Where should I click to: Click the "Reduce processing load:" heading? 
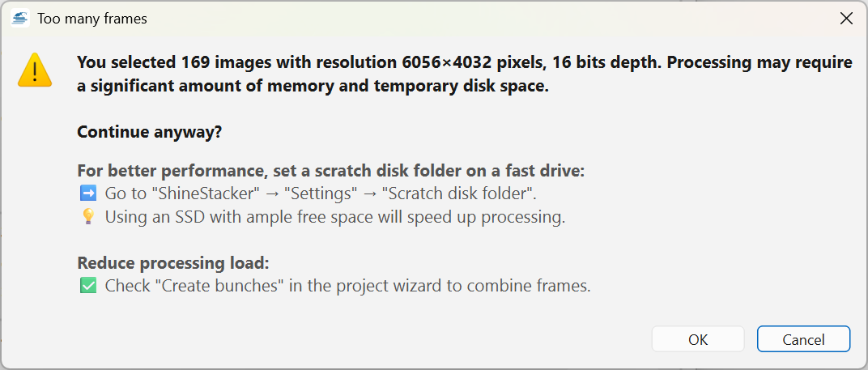pyautogui.click(x=172, y=263)
